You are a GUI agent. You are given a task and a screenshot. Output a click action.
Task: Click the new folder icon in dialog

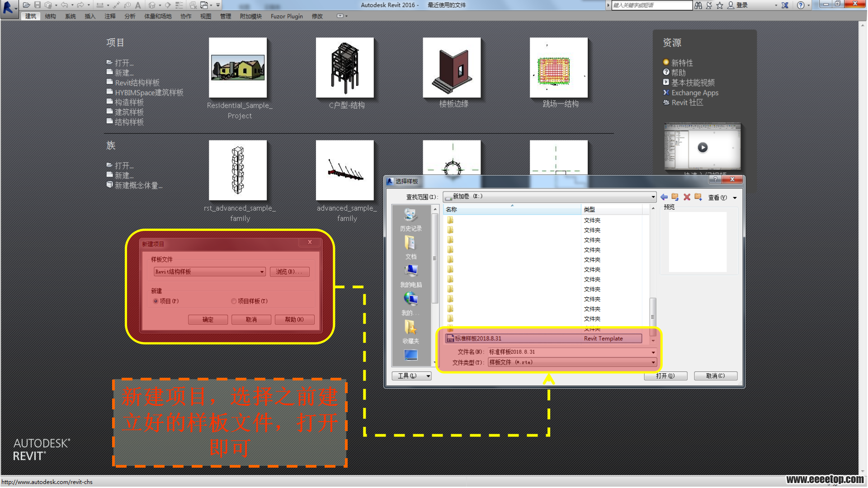click(698, 197)
